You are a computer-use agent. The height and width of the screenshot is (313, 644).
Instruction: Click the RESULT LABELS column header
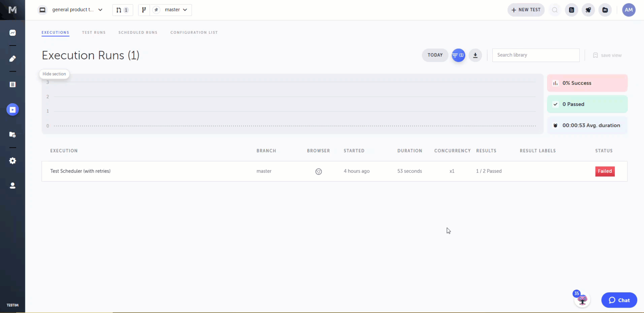[x=538, y=151]
